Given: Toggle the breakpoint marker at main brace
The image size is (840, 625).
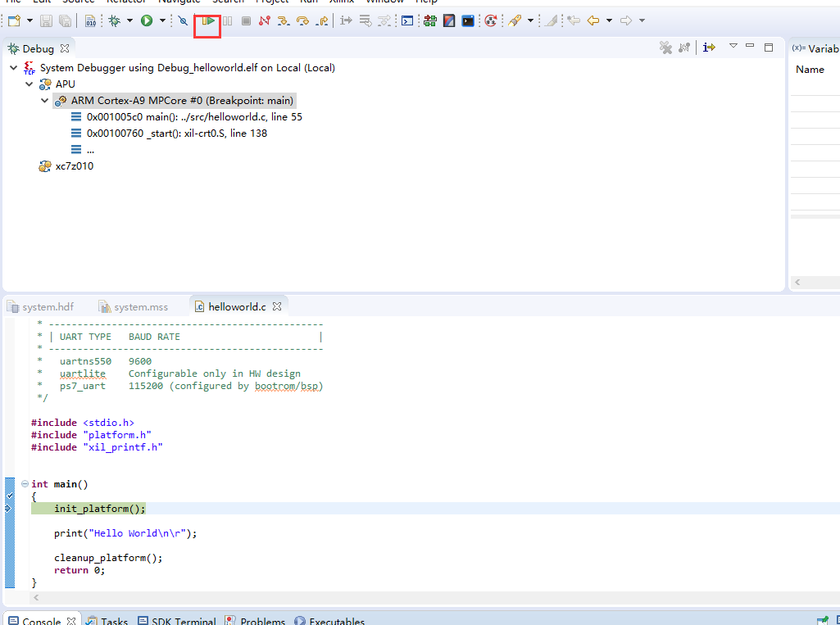Looking at the screenshot, I should (10, 496).
